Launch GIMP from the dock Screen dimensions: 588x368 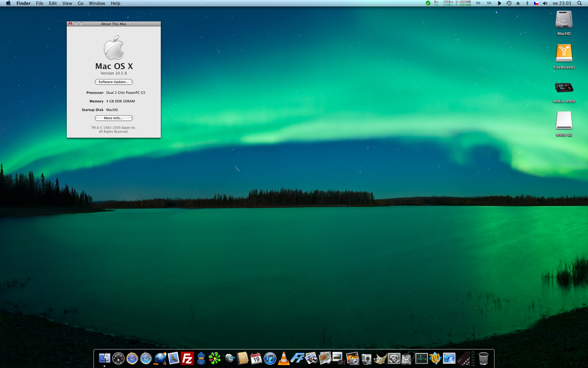tap(380, 358)
